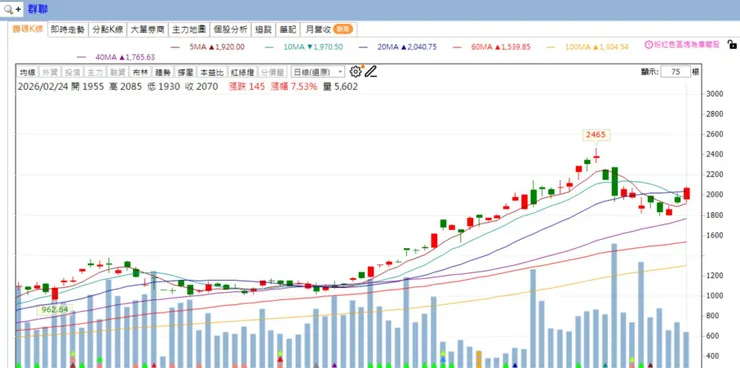Click the orange badge on 月營收 tab
This screenshot has width=740, height=368.
pyautogui.click(x=343, y=29)
